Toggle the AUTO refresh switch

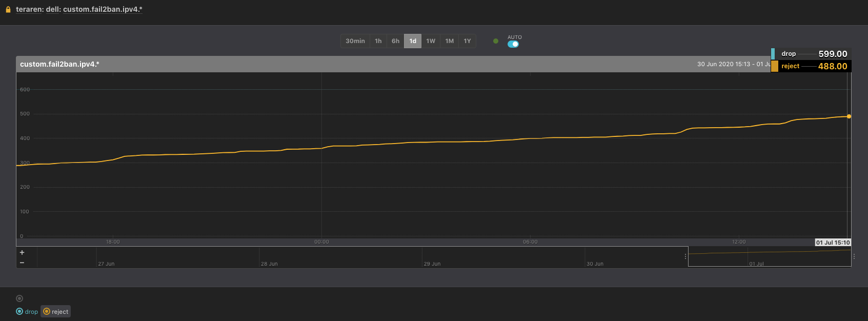513,44
